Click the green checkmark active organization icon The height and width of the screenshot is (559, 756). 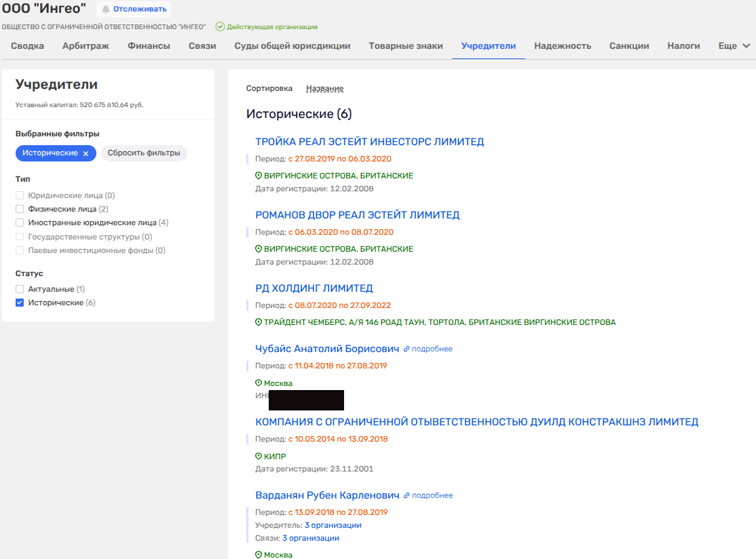pos(220,27)
